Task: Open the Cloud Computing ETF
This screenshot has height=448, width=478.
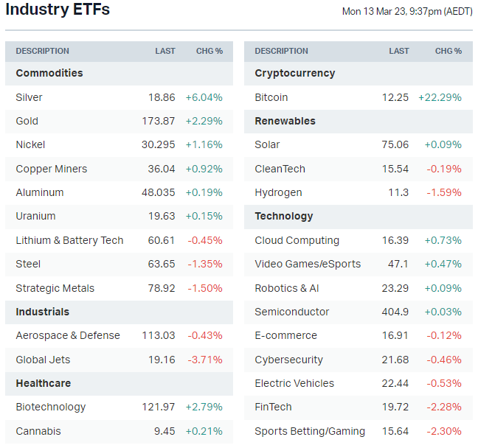Action: point(297,240)
